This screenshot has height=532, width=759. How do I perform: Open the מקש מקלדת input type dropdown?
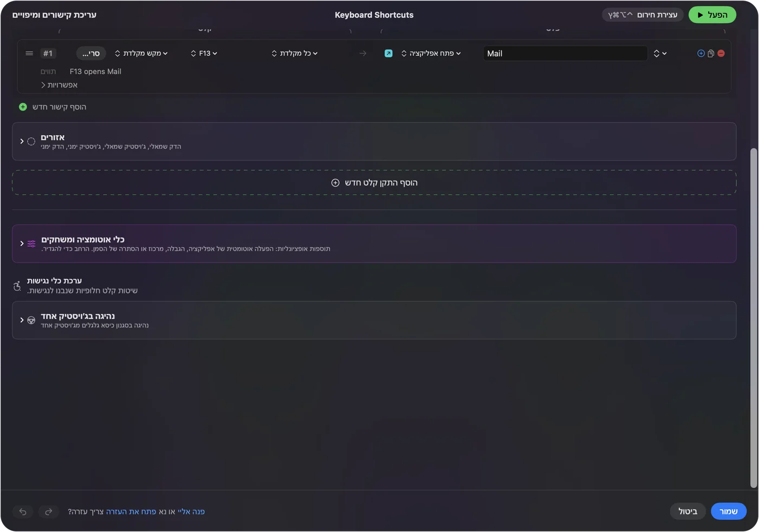(141, 53)
